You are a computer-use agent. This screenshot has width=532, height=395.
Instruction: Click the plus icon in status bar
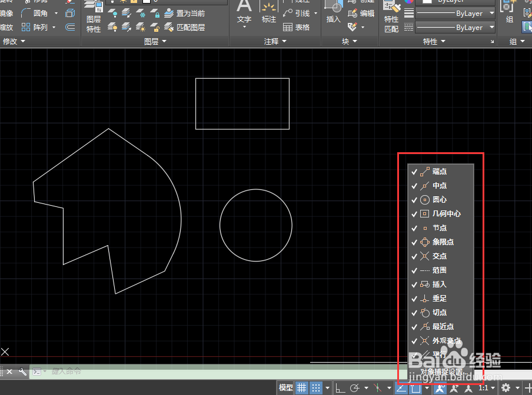click(x=528, y=387)
